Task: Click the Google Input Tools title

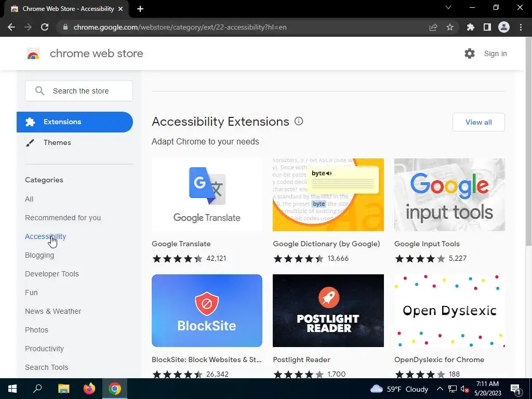Action: 427,244
